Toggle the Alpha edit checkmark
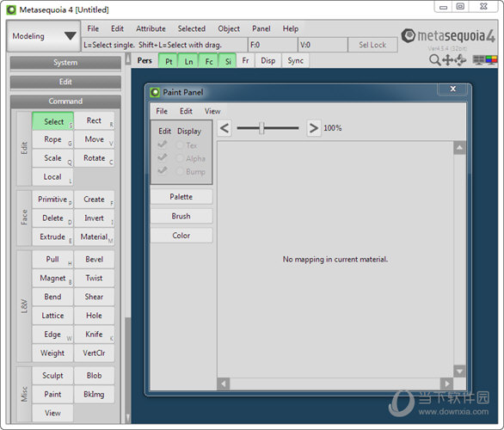504x430 pixels. coord(163,157)
